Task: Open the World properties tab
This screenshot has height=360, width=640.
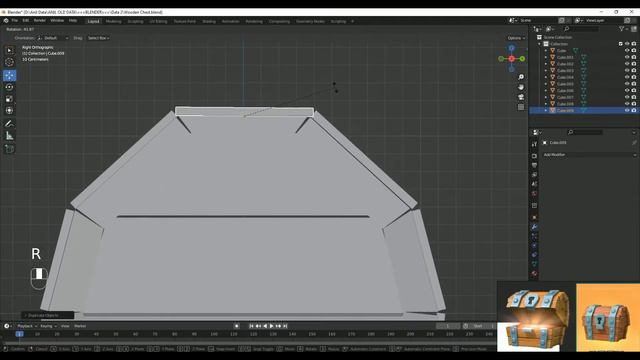Action: pos(534,194)
